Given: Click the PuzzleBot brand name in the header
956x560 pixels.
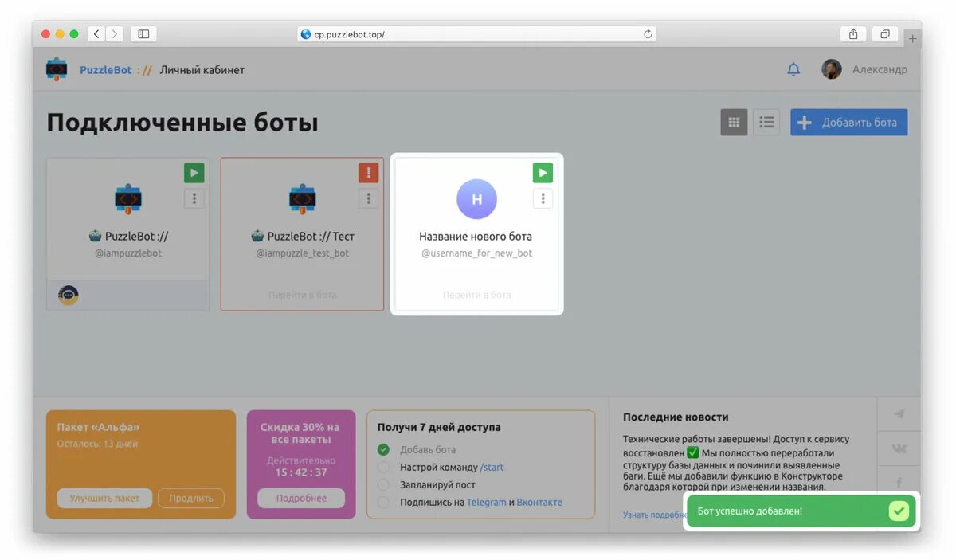Looking at the screenshot, I should pyautogui.click(x=106, y=70).
